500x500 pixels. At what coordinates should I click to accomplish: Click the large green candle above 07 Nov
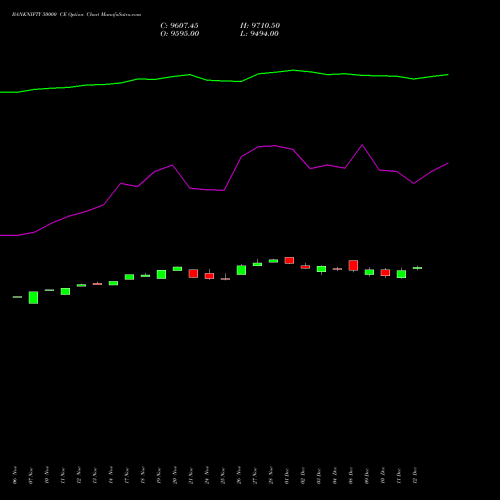tap(33, 297)
